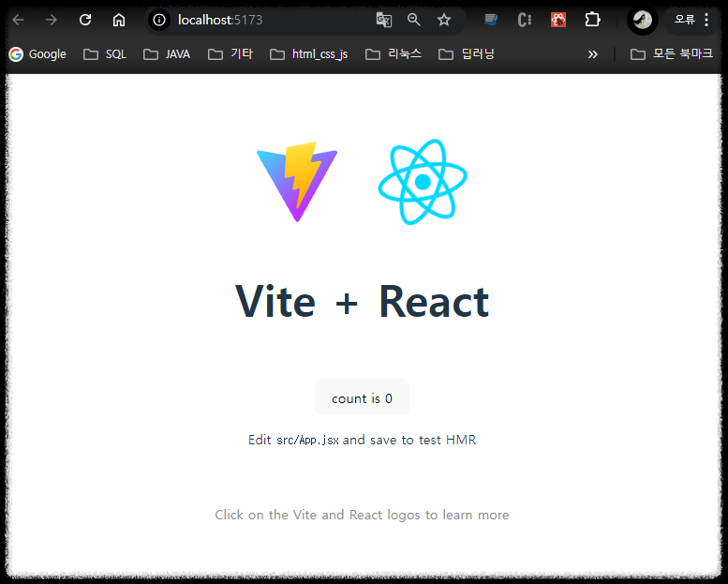
Task: Open the browser home page
Action: [119, 20]
